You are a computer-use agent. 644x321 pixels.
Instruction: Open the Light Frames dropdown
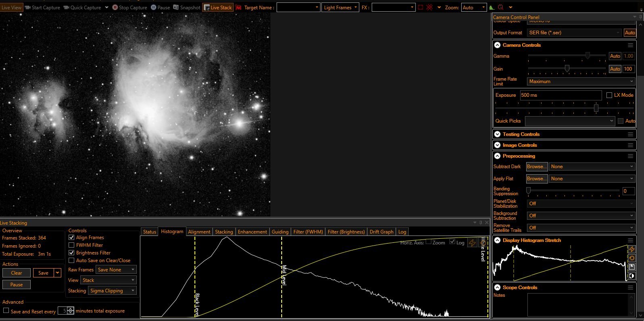click(340, 7)
